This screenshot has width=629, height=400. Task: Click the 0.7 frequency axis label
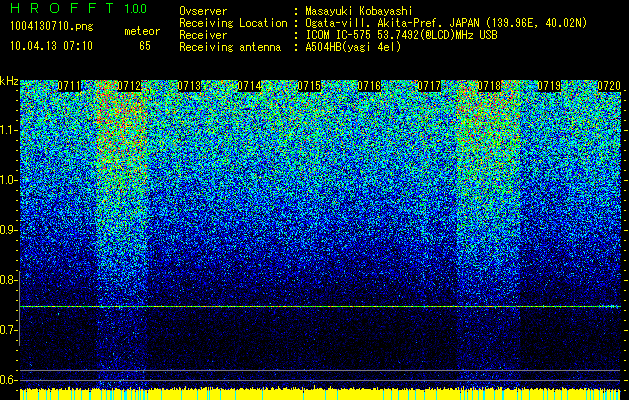point(8,330)
